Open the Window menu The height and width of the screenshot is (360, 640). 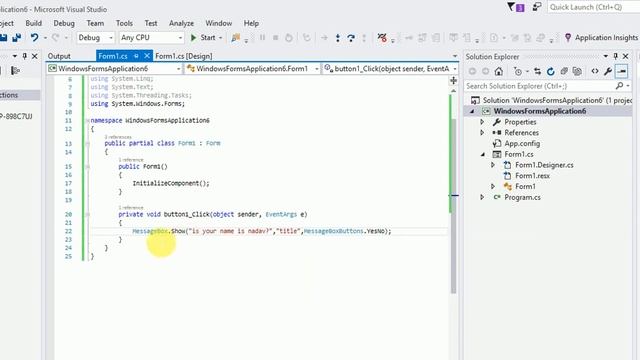click(218, 23)
